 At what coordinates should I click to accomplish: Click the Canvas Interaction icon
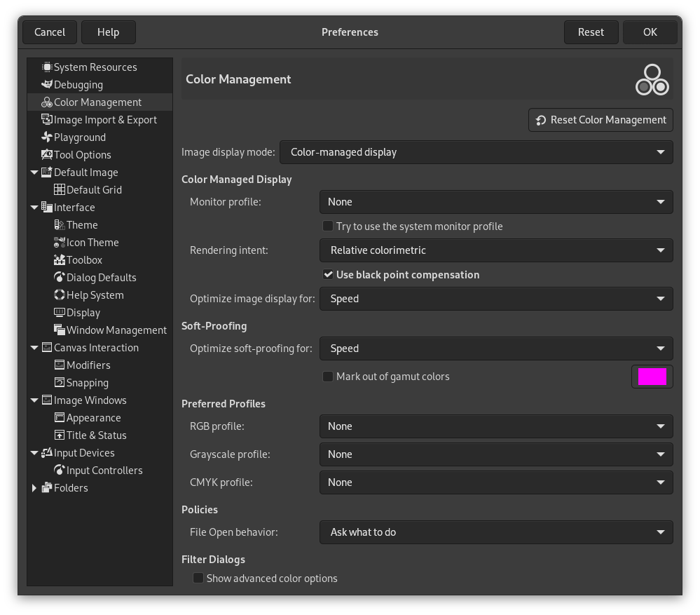point(47,348)
